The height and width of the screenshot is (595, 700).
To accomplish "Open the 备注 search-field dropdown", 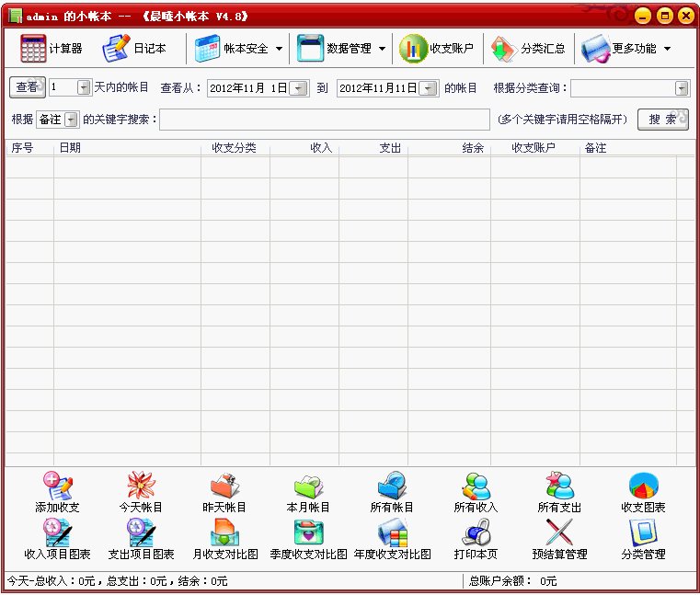I will tap(71, 120).
